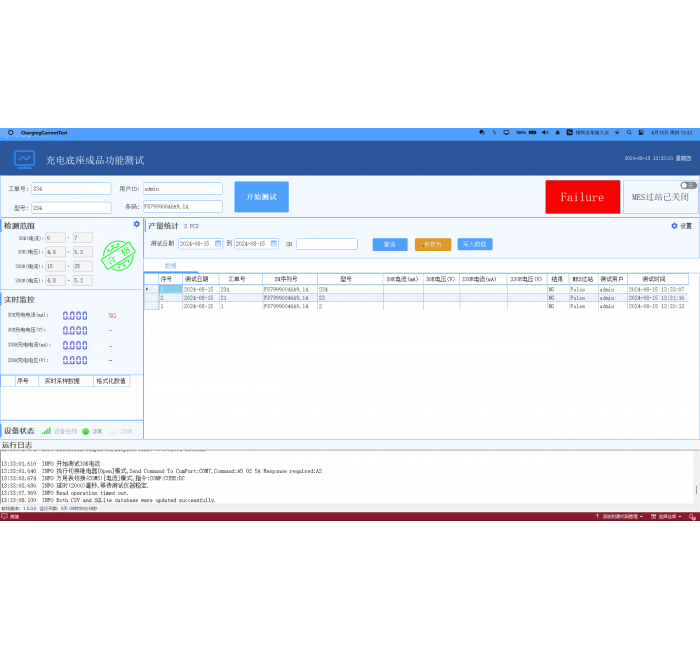The width and height of the screenshot is (700, 650).
Task: Click the app monitor logo in header
Action: coord(24,159)
